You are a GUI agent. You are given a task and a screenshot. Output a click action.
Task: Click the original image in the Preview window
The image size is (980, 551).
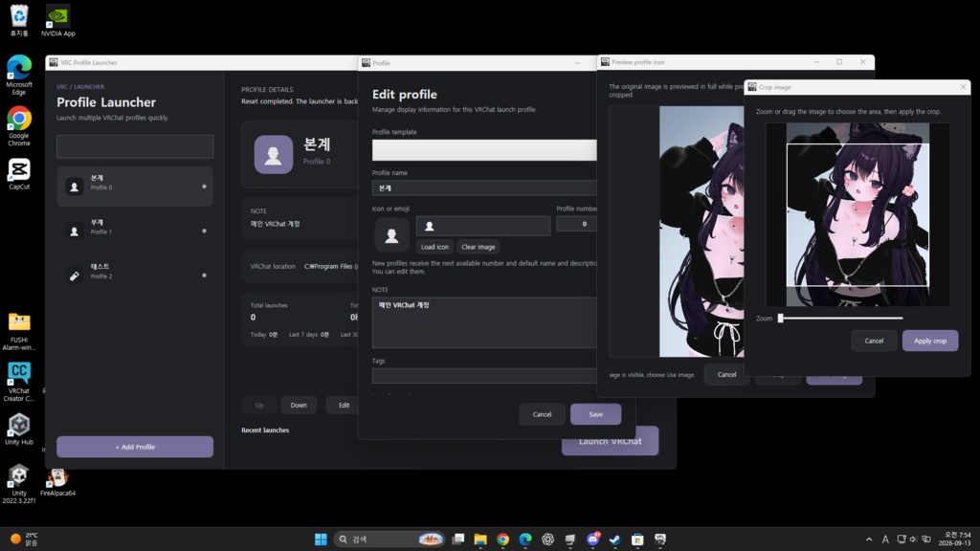tap(702, 231)
